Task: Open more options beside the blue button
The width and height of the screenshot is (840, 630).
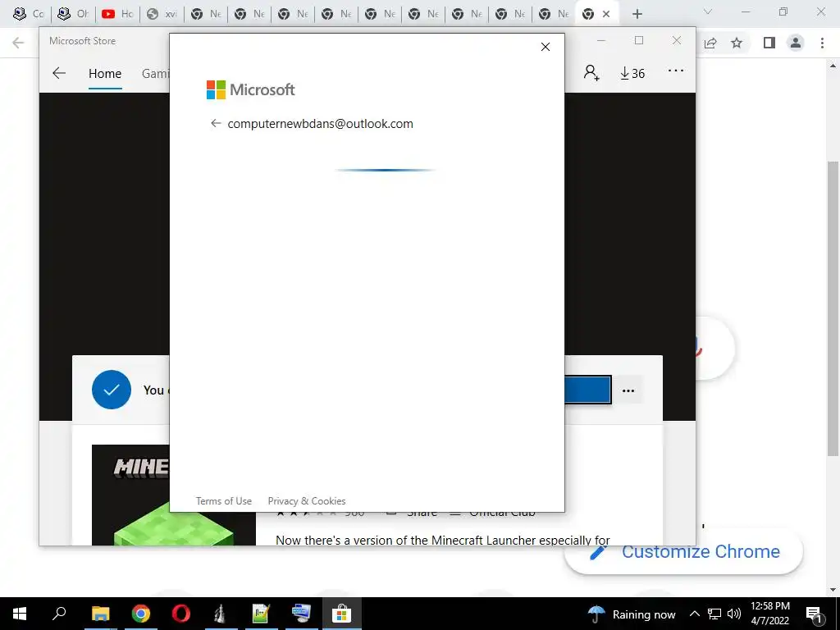Action: [x=628, y=390]
